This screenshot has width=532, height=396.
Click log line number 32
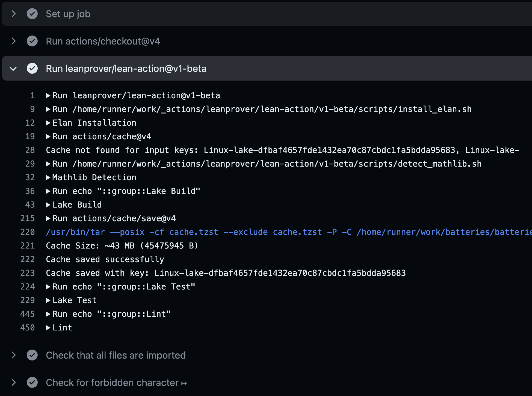[x=30, y=178]
